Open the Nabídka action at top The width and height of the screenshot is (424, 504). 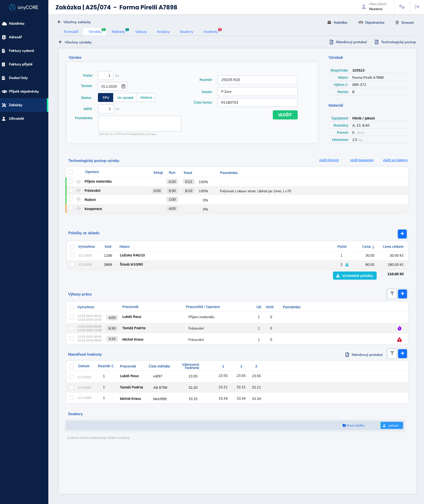[337, 22]
